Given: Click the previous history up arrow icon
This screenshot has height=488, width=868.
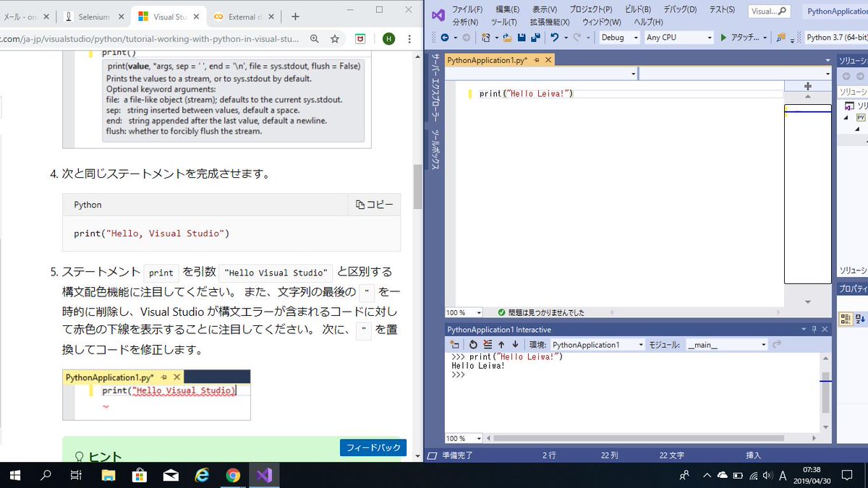Looking at the screenshot, I should [x=501, y=345].
